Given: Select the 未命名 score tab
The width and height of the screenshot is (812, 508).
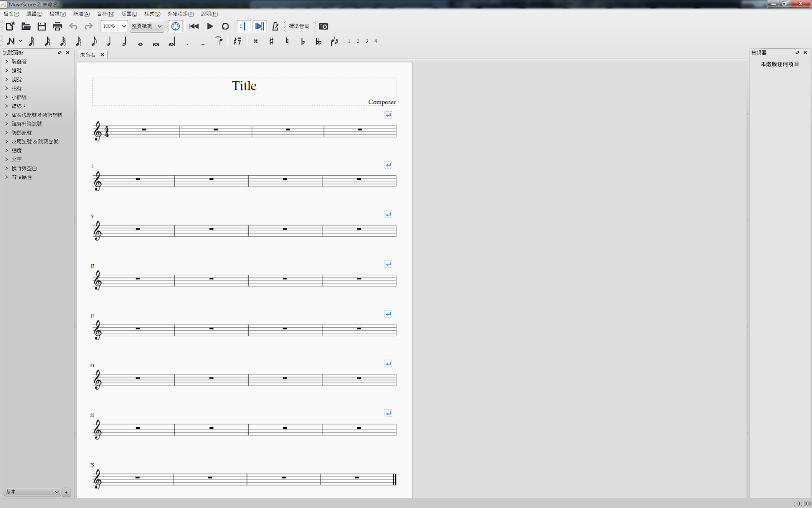Looking at the screenshot, I should coord(88,54).
